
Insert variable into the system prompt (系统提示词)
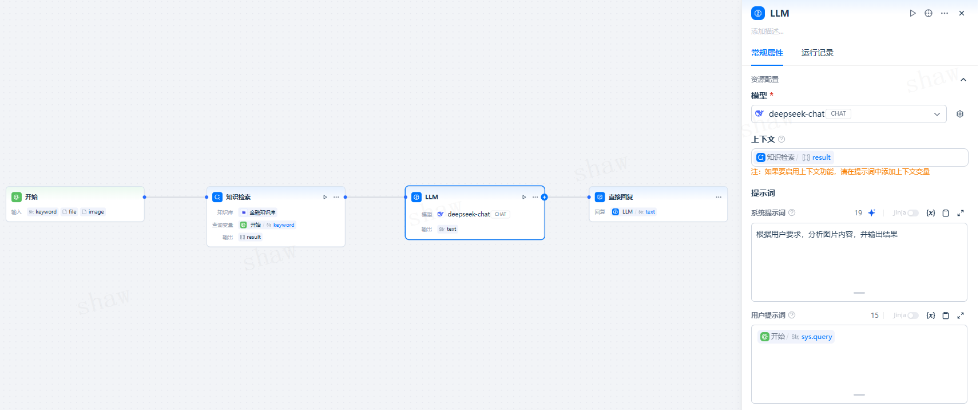pyautogui.click(x=931, y=213)
